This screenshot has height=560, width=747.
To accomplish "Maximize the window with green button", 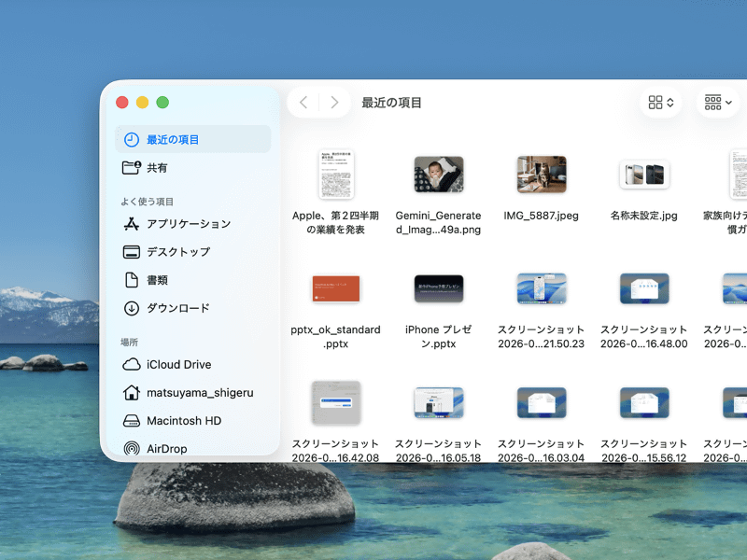I will (162, 103).
